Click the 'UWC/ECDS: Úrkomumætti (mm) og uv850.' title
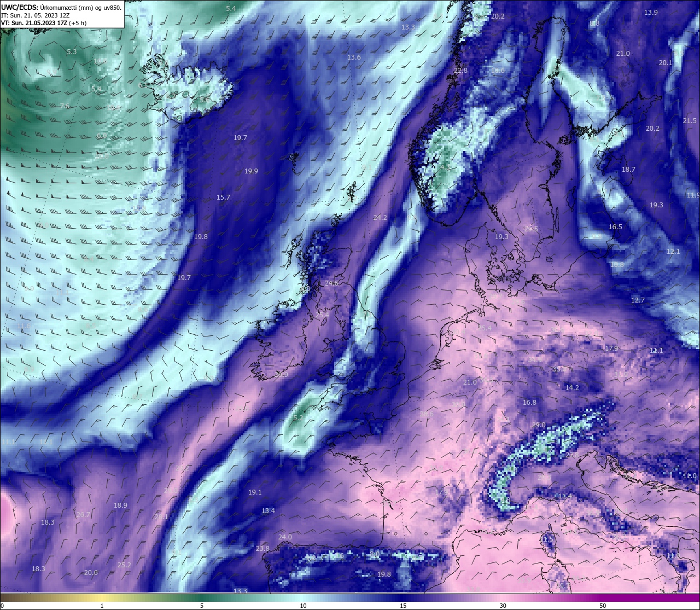 [x=61, y=7]
